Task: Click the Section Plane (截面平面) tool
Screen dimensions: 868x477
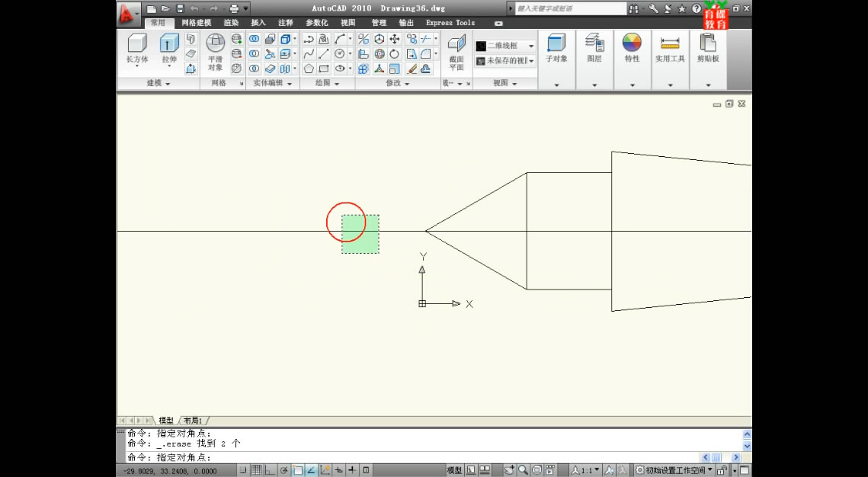Action: tap(456, 53)
